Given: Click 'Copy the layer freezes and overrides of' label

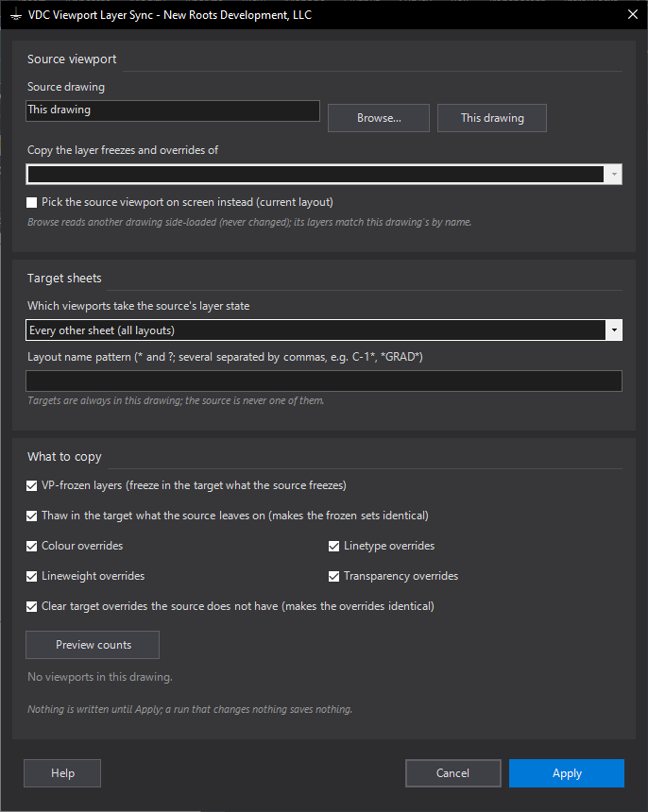Looking at the screenshot, I should click(x=123, y=150).
